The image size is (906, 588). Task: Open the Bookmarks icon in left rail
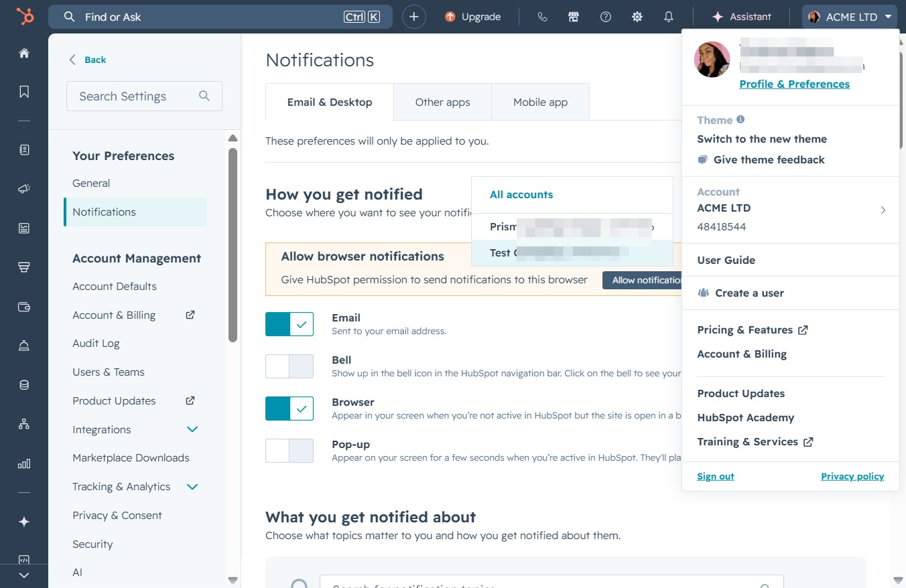pos(24,92)
